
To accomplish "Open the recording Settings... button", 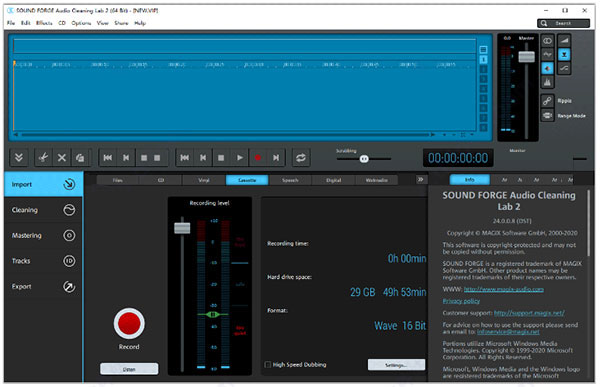I will point(396,365).
